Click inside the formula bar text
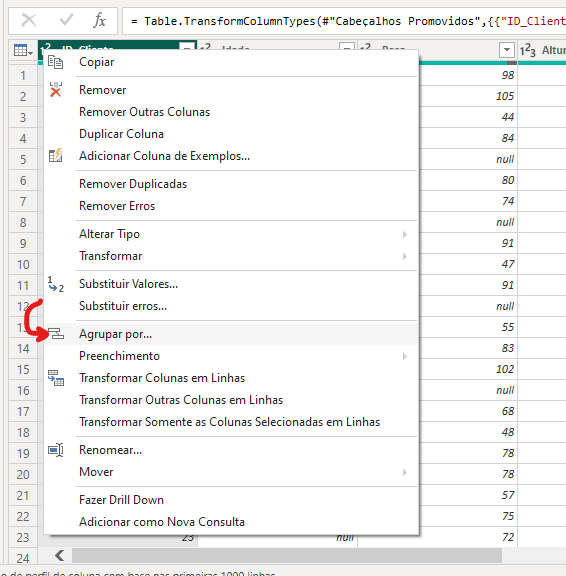 click(344, 21)
